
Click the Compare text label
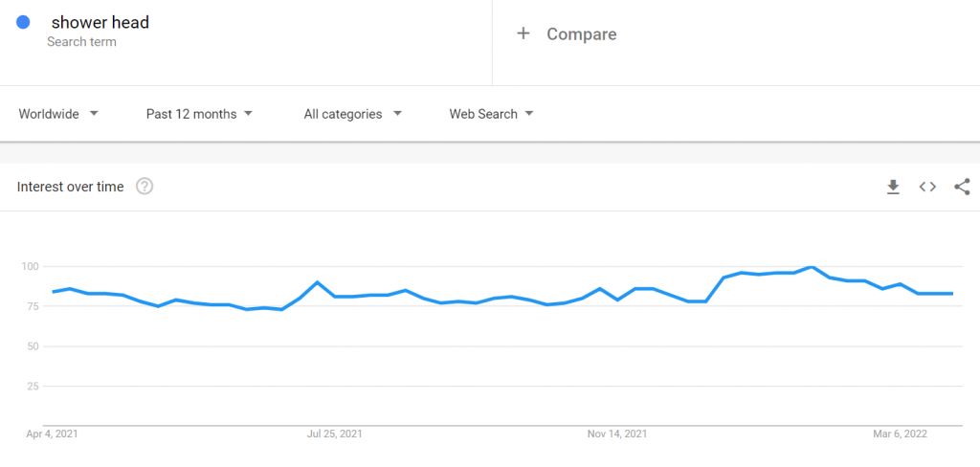pyautogui.click(x=582, y=34)
